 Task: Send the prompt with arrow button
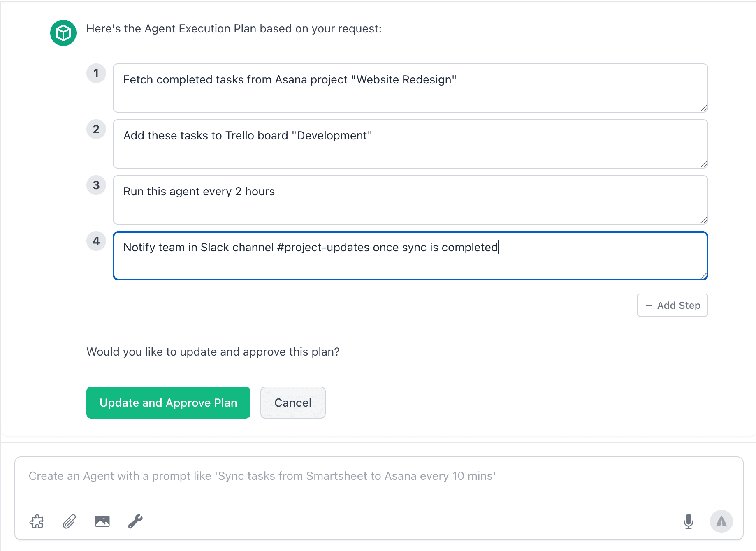[x=721, y=521]
